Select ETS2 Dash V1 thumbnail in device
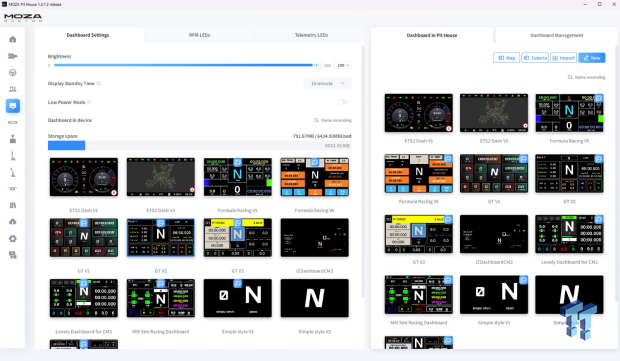 pyautogui.click(x=84, y=177)
